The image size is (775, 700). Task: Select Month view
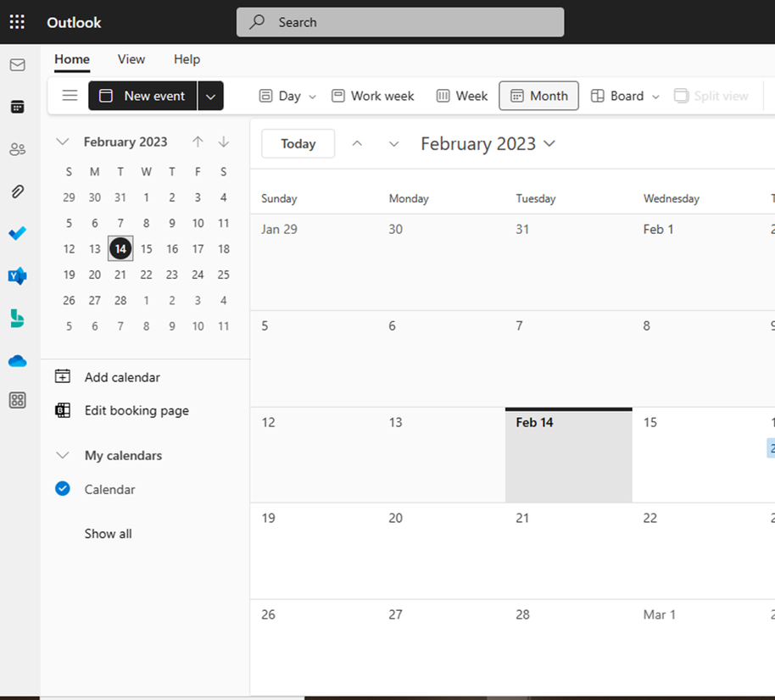click(x=538, y=96)
